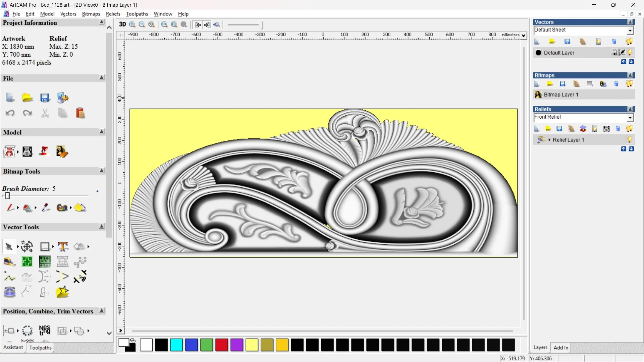Collapse the Bitmap Tools section
Screen dimensions: 644x362
(x=102, y=171)
